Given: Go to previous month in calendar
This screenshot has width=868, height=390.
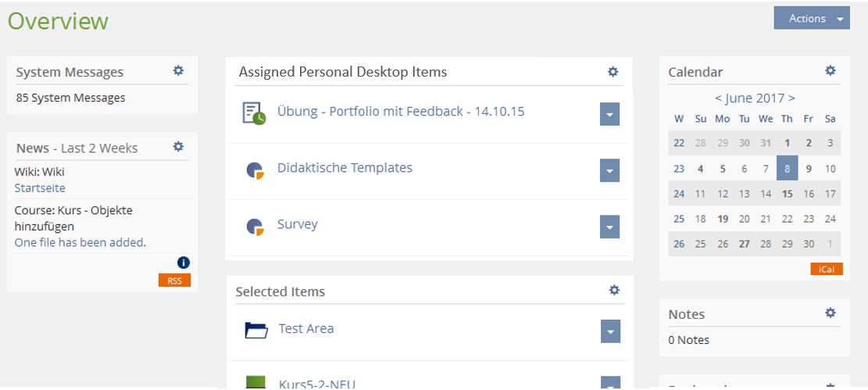Looking at the screenshot, I should (719, 98).
